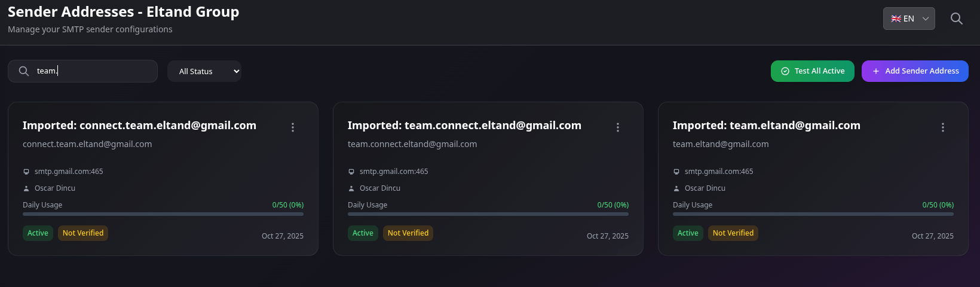The image size is (980, 287).
Task: Expand the All Status filter dropdown
Action: (x=204, y=71)
